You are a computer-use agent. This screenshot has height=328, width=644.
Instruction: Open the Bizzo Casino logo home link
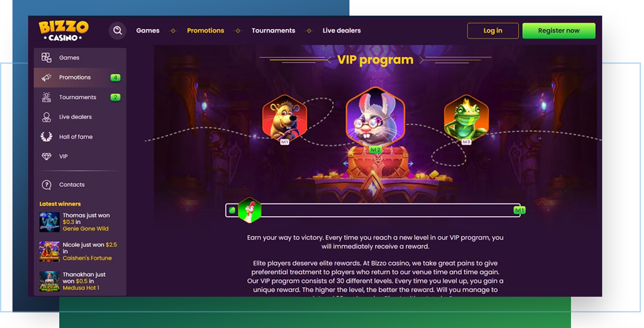(63, 31)
